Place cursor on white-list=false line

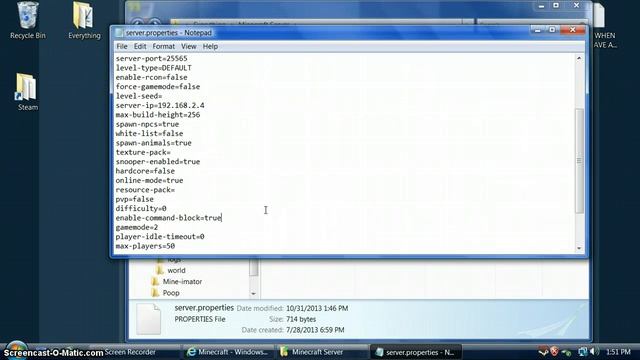[149, 133]
